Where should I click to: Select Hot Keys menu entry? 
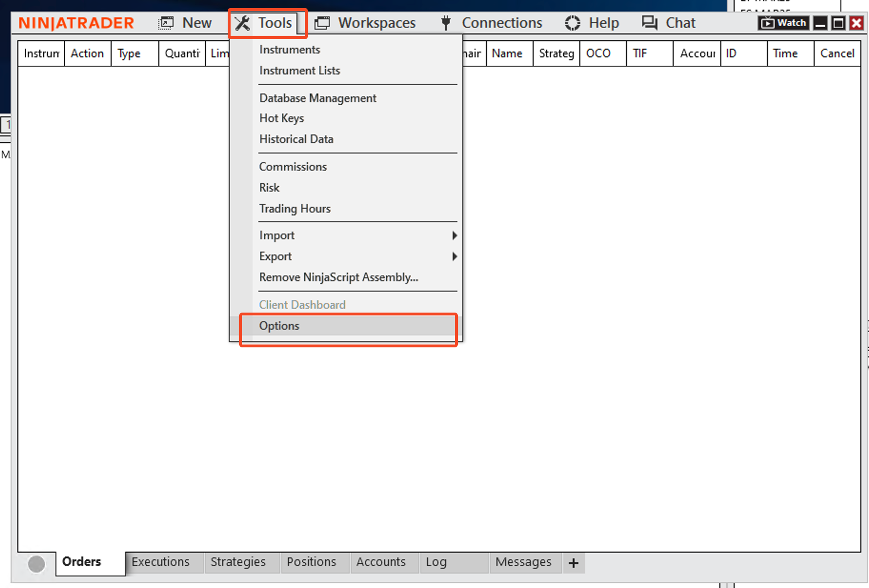[282, 118]
